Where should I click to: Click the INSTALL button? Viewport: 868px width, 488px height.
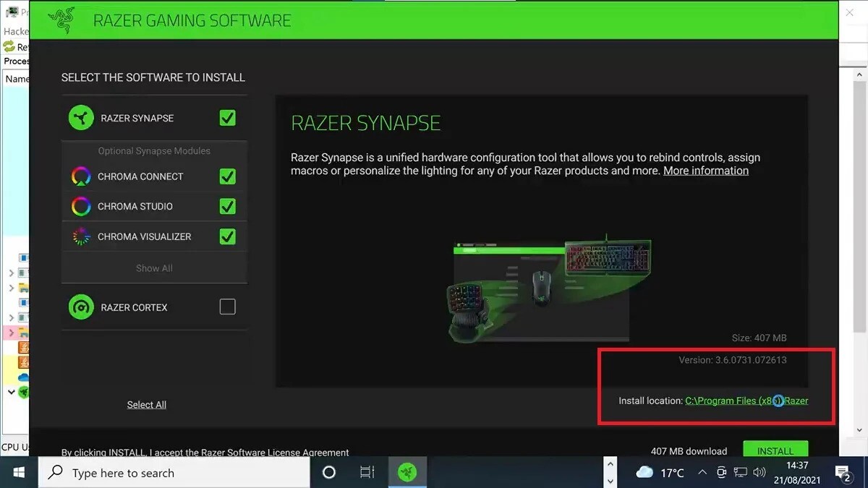(x=775, y=450)
